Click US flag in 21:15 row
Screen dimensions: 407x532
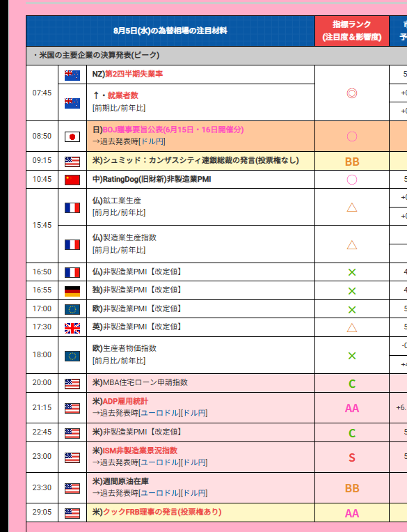72,408
